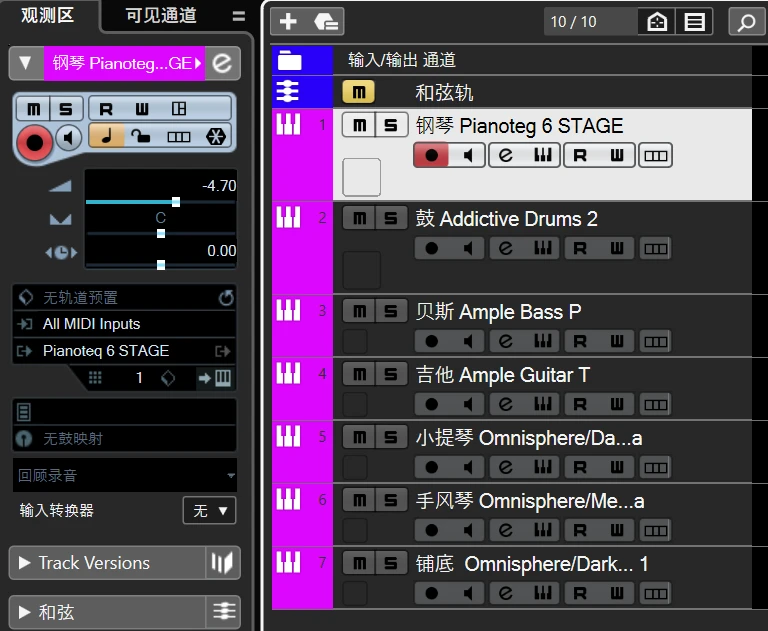Viewport: 768px width, 631px height.
Task: Toggle inspector Record Enable red button
Action: pos(34,143)
